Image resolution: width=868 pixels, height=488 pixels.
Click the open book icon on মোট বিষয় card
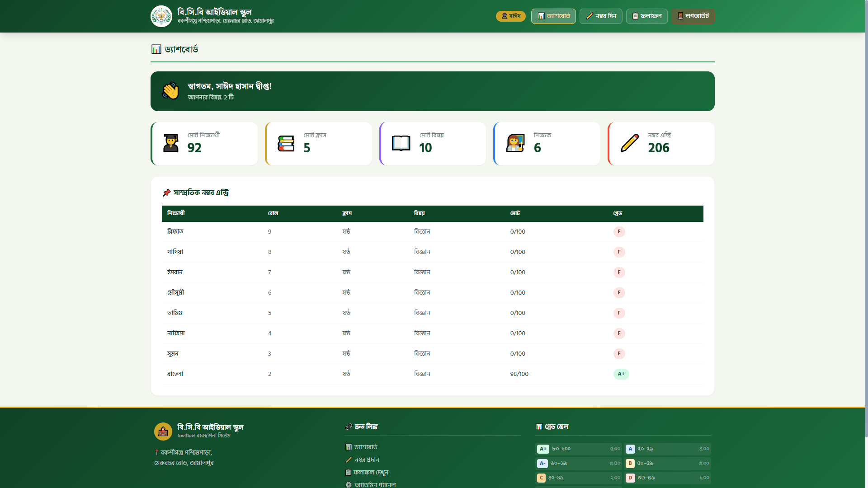point(401,143)
